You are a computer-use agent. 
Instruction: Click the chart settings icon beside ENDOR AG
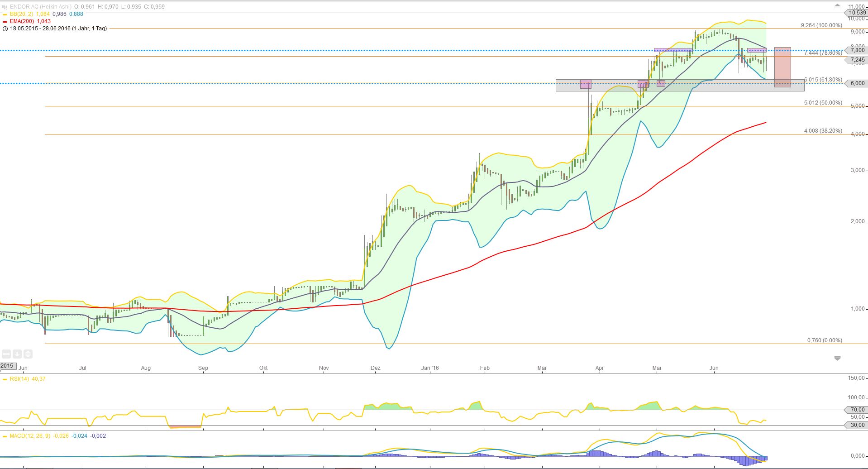(x=5, y=7)
